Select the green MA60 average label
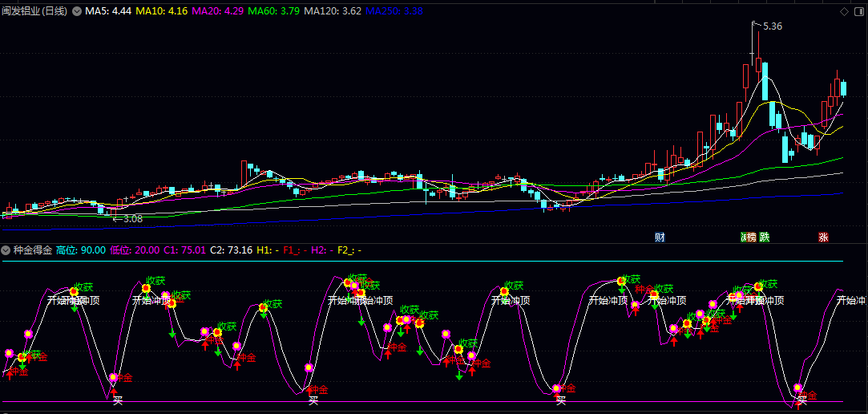Viewport: 868px width, 414px height. coord(274,12)
